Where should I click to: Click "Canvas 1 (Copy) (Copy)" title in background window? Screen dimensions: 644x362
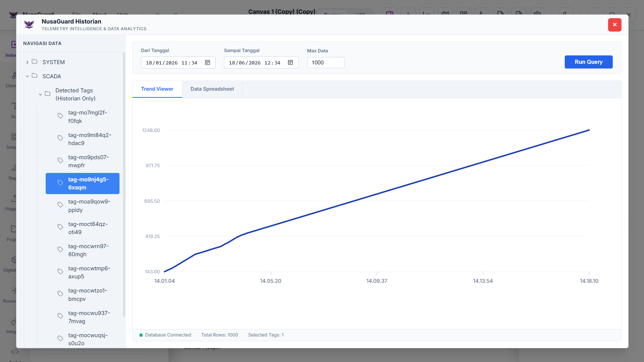[282, 11]
